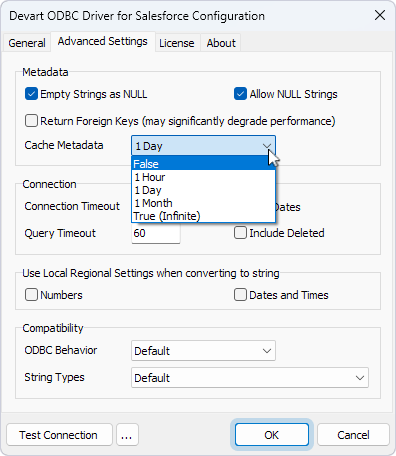
Task: Click Test Connection button
Action: pos(59,435)
